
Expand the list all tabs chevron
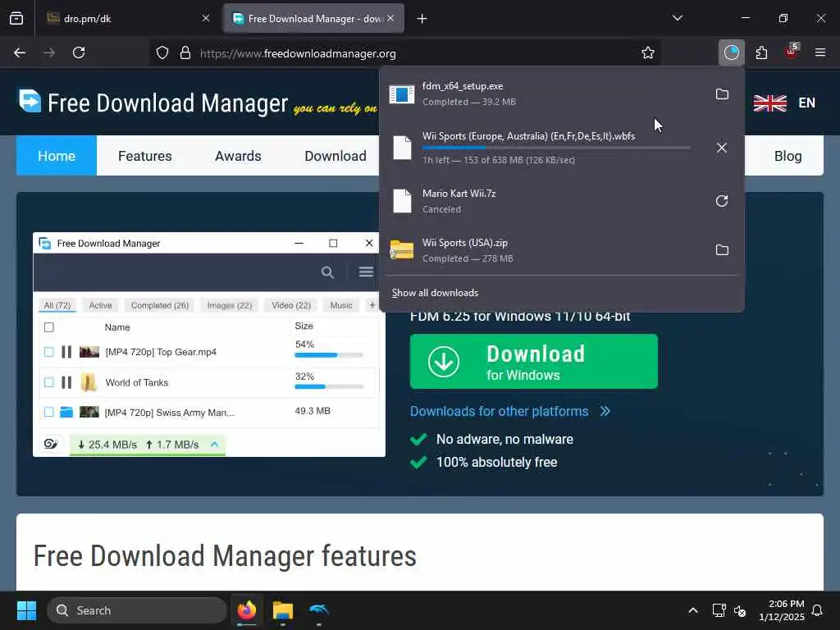click(678, 19)
